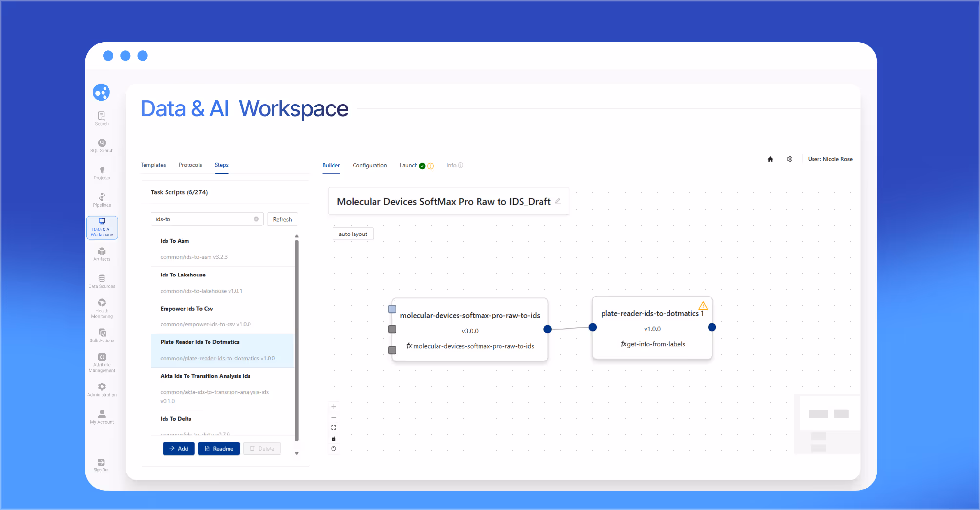Viewport: 980px width, 510px height.
Task: Fit the canvas view to screen
Action: (334, 428)
